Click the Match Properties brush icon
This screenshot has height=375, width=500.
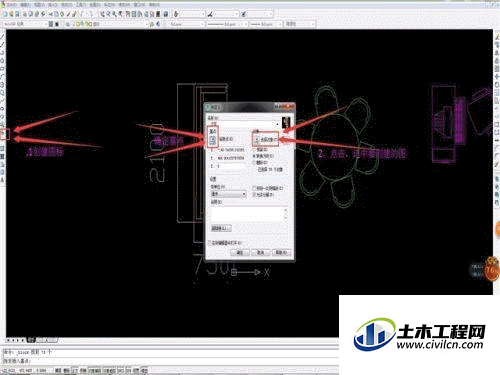coord(74,14)
